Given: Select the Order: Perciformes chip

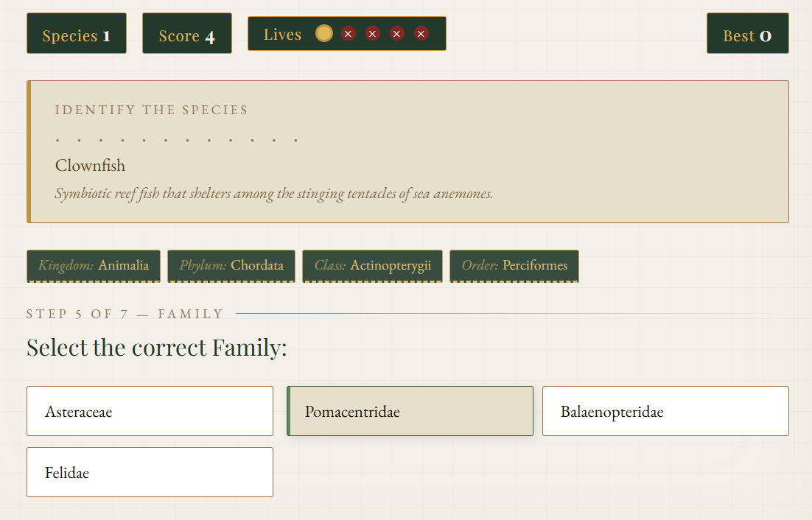Looking at the screenshot, I should point(514,266).
